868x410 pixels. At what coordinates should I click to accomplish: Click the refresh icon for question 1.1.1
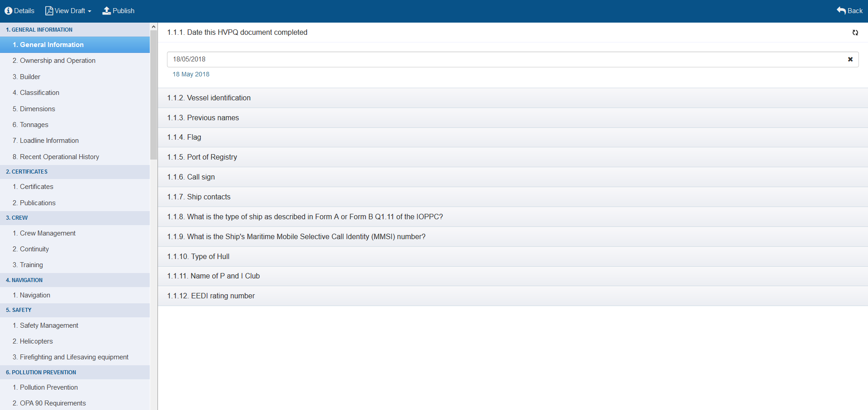[855, 33]
